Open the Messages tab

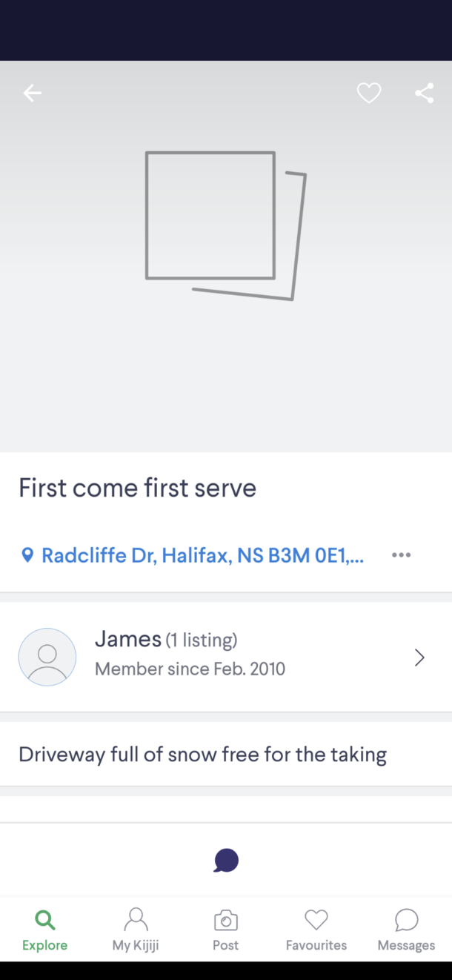407,930
